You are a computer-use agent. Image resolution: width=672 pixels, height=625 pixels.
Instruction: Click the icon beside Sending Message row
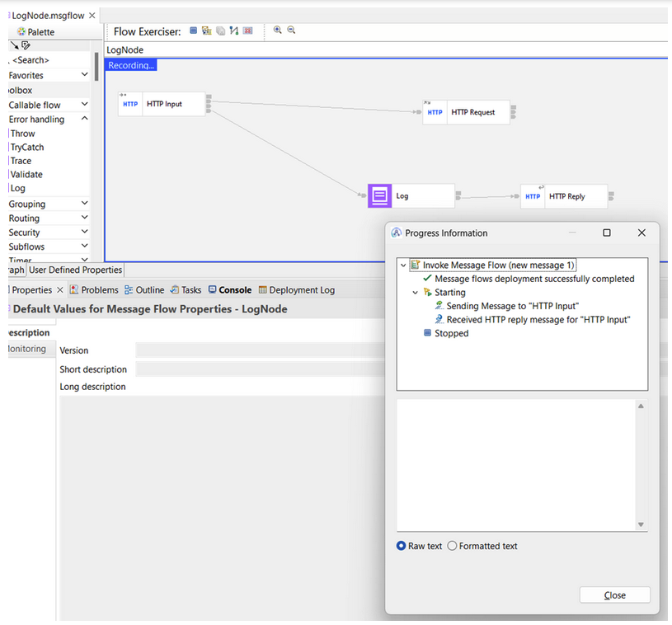439,306
